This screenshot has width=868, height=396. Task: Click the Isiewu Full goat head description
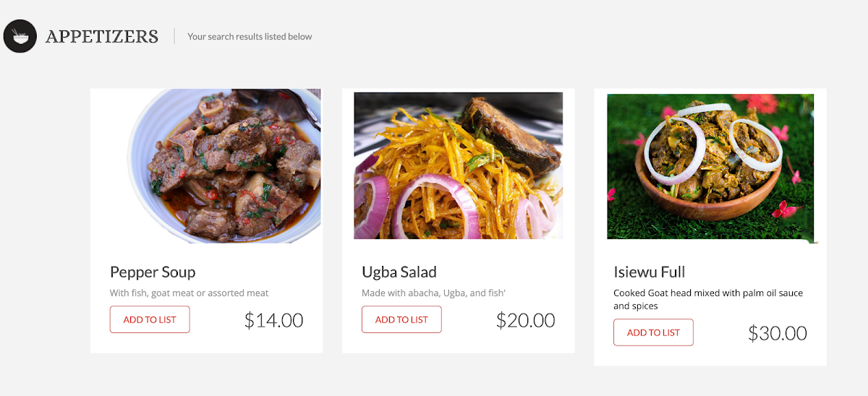click(707, 299)
